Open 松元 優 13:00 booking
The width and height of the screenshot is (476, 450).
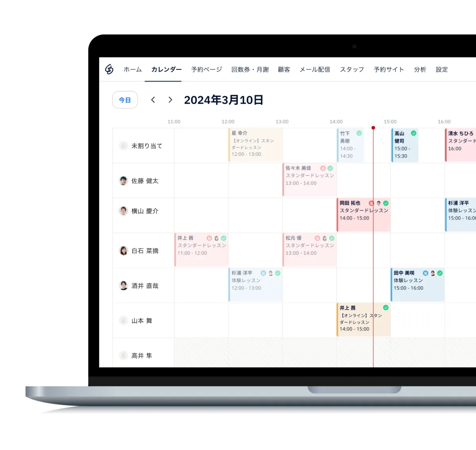pyautogui.click(x=309, y=249)
